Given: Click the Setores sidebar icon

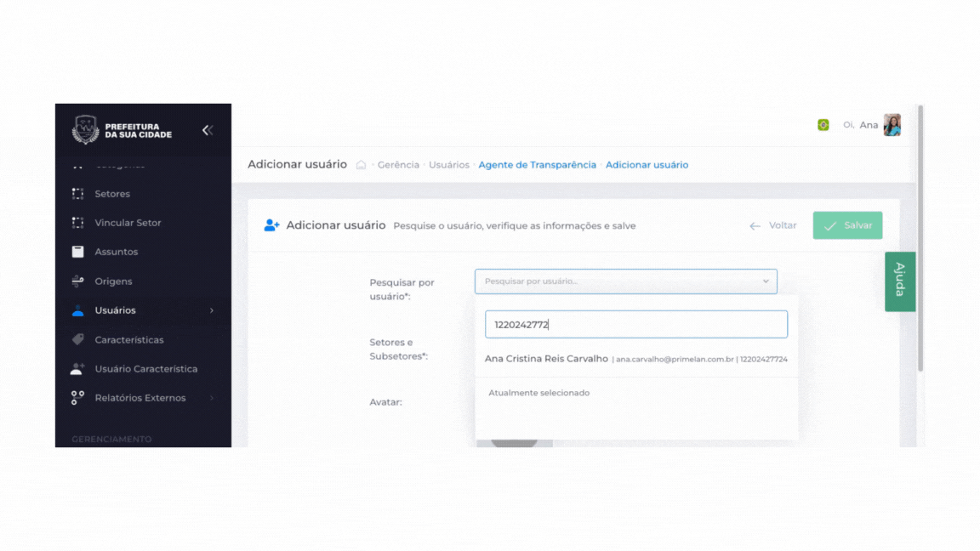Looking at the screenshot, I should point(77,194).
